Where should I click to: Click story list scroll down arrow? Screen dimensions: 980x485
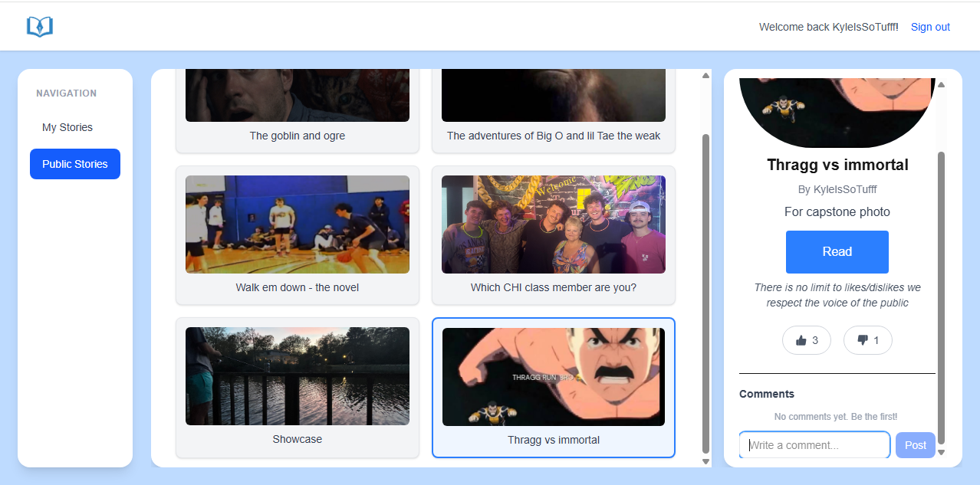705,461
